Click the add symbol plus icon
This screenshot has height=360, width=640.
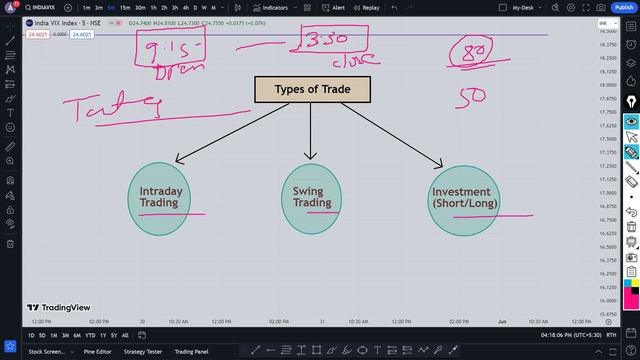pyautogui.click(x=68, y=8)
